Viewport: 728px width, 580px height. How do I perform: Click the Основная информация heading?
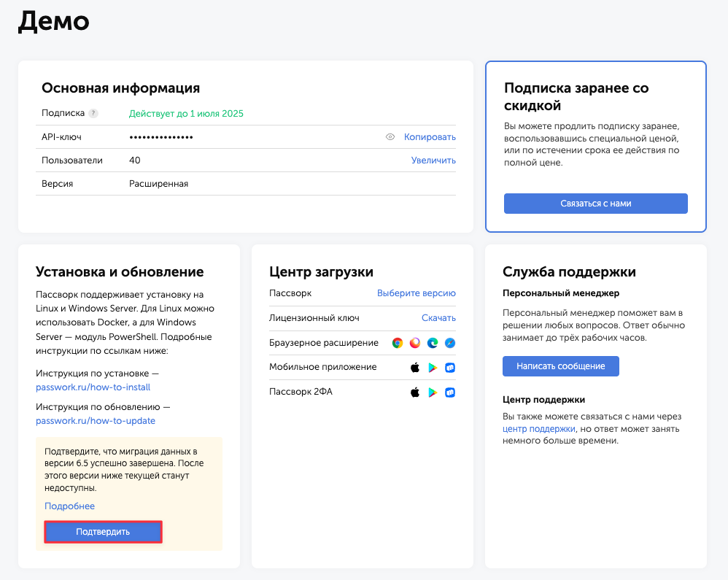[x=120, y=88]
